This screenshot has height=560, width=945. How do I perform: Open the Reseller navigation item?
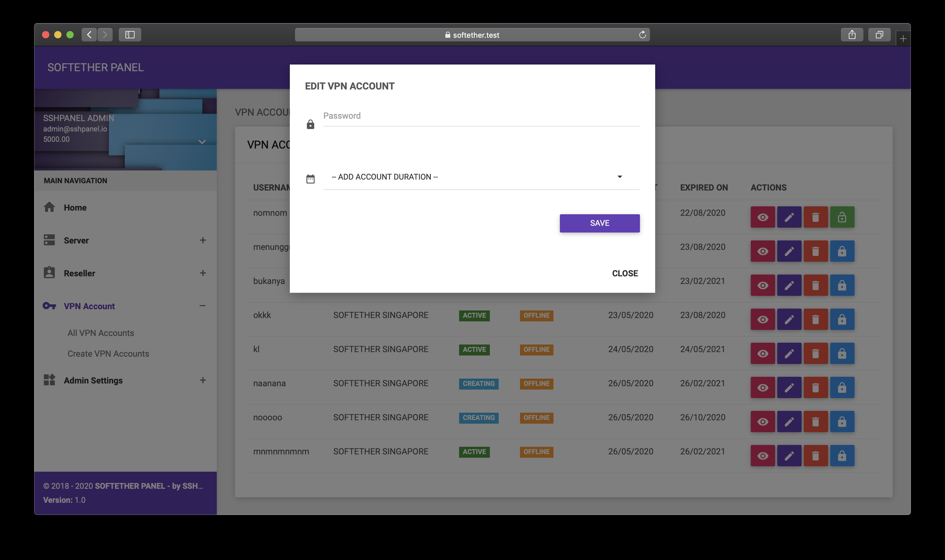(x=125, y=273)
